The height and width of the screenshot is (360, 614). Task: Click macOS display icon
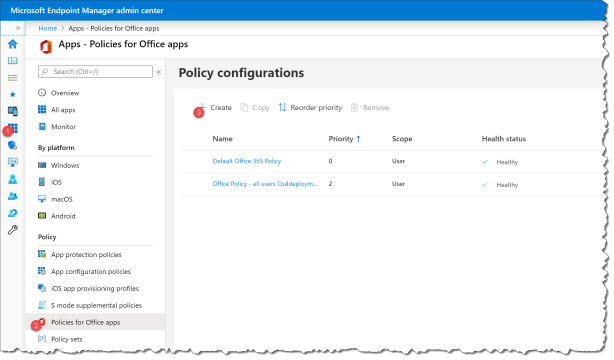click(x=42, y=199)
